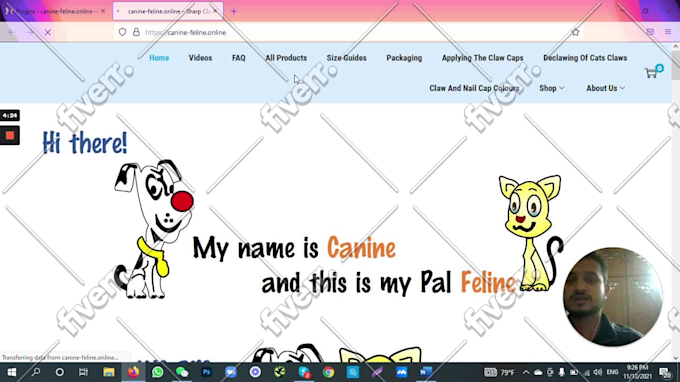Bookmark this page with the star
The width and height of the screenshot is (680, 382).
[575, 32]
